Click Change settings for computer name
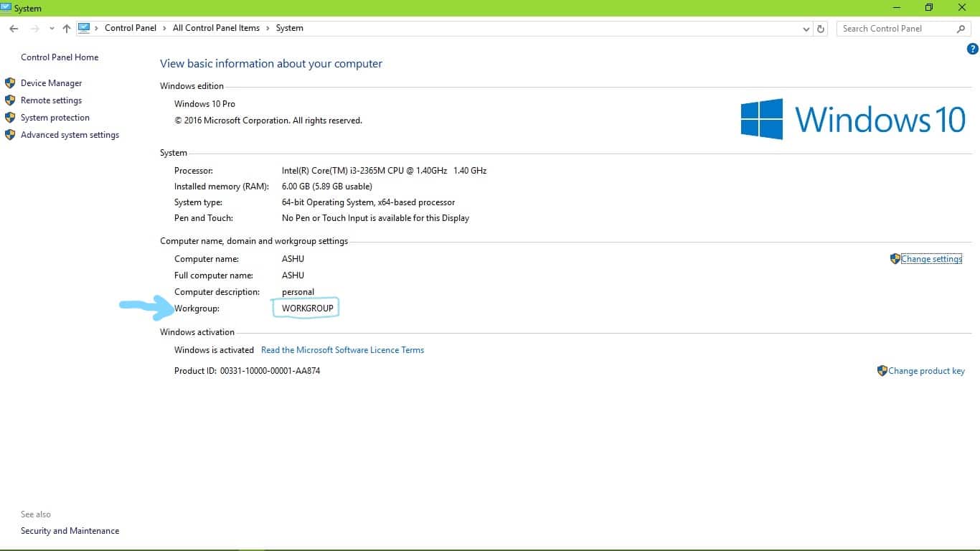 coord(931,259)
